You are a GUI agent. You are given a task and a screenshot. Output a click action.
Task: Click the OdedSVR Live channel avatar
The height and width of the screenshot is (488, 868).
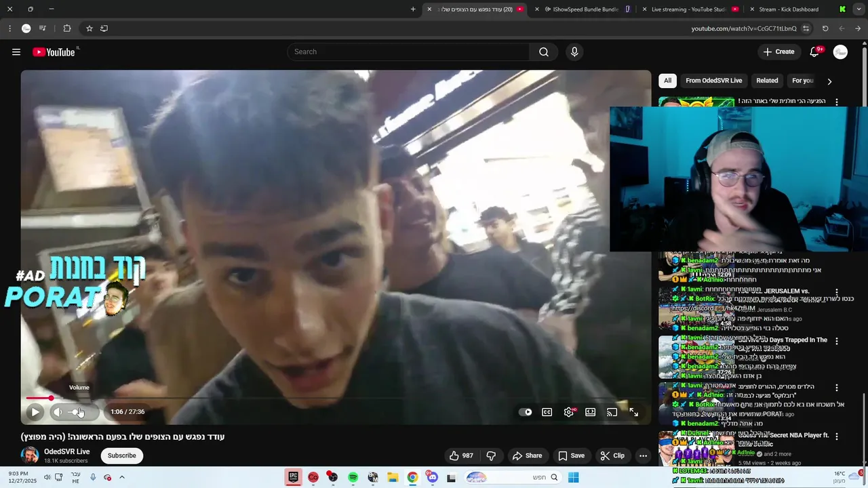pyautogui.click(x=30, y=455)
